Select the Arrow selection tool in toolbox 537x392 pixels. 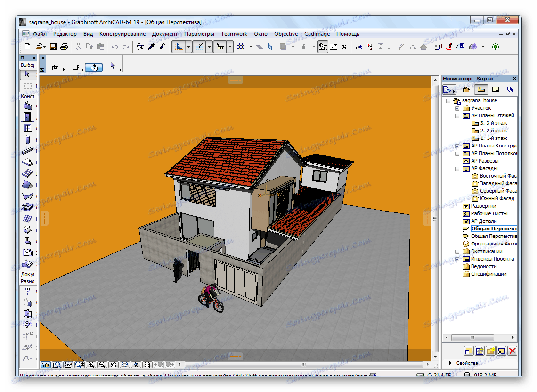pyautogui.click(x=27, y=74)
